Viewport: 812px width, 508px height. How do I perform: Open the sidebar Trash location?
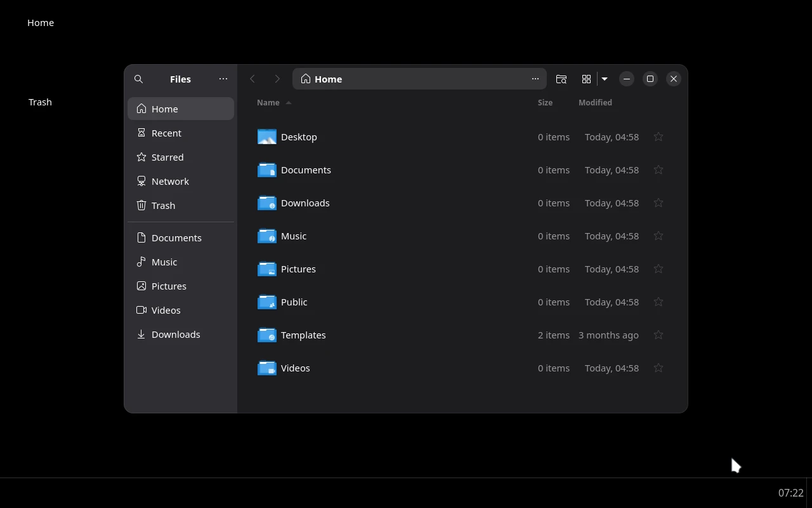pyautogui.click(x=181, y=205)
